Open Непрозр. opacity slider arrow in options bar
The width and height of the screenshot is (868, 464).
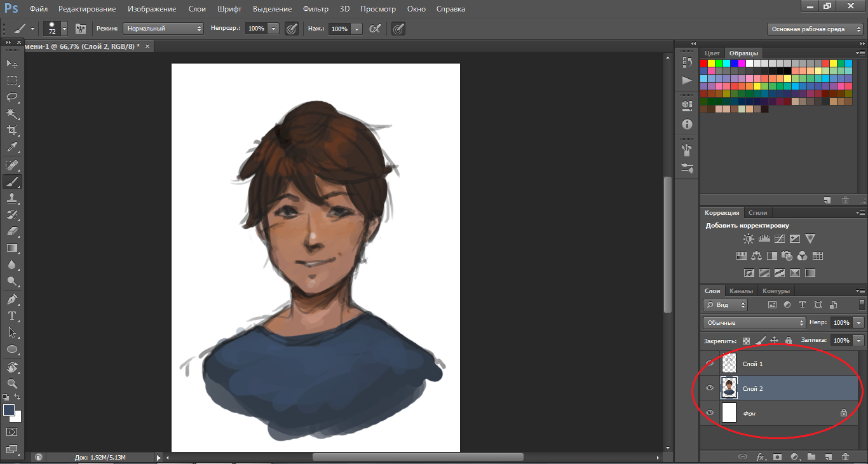pos(274,29)
